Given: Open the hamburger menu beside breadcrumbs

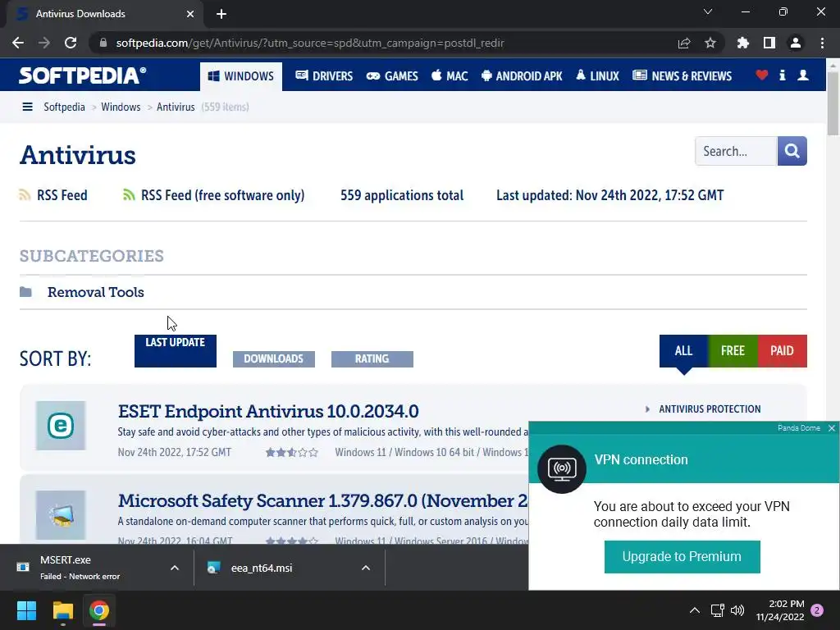Looking at the screenshot, I should [x=27, y=107].
